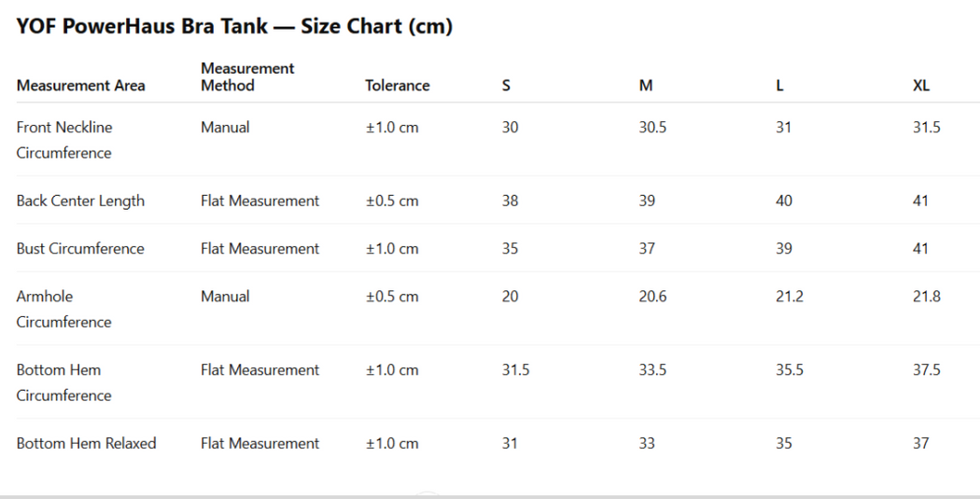Click the 30.5 Front Neckline M value
980x499 pixels.
tap(652, 128)
